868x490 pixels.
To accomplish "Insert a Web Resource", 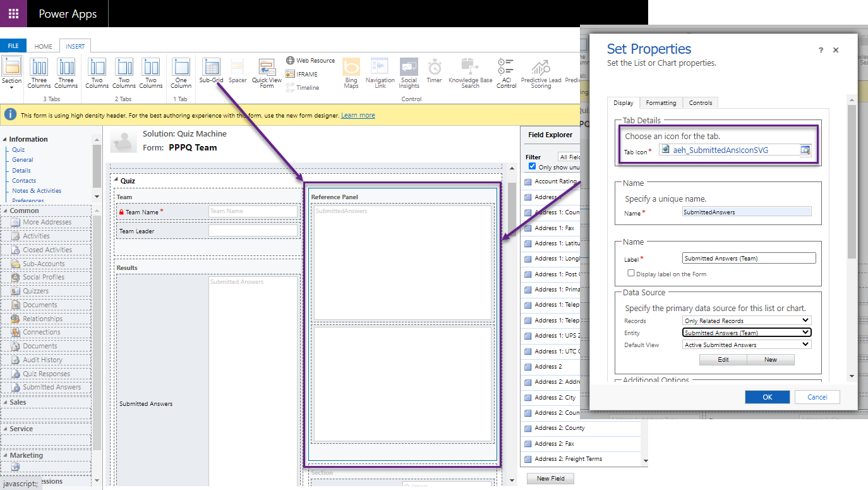I will tap(310, 60).
